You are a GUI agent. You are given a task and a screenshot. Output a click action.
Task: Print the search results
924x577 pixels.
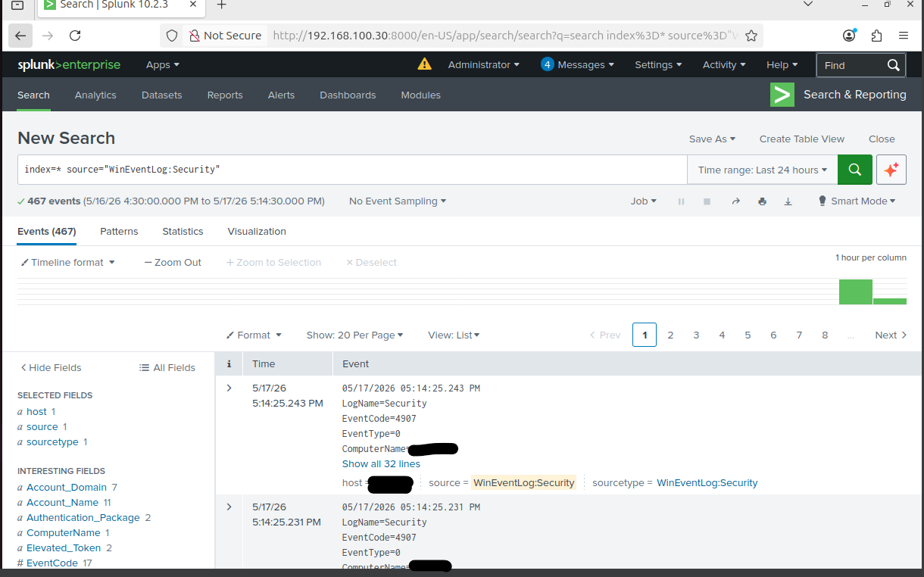pyautogui.click(x=762, y=201)
